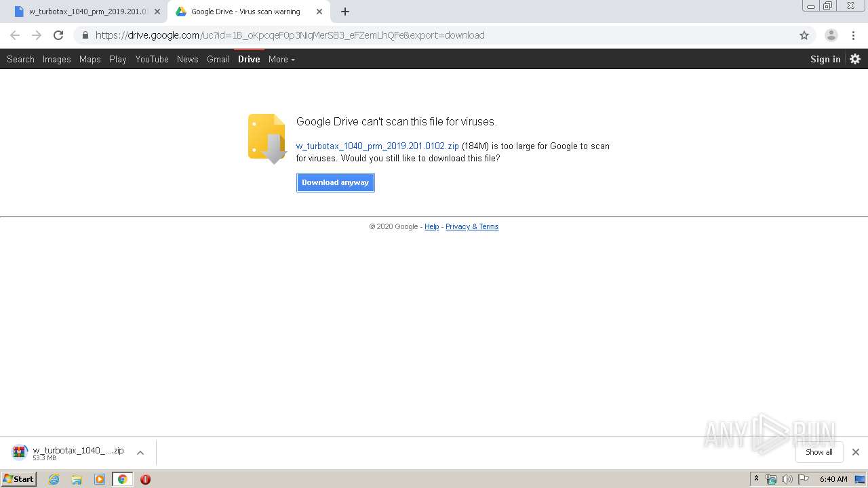Open the Help link
Viewport: 868px width, 488px height.
pos(432,226)
